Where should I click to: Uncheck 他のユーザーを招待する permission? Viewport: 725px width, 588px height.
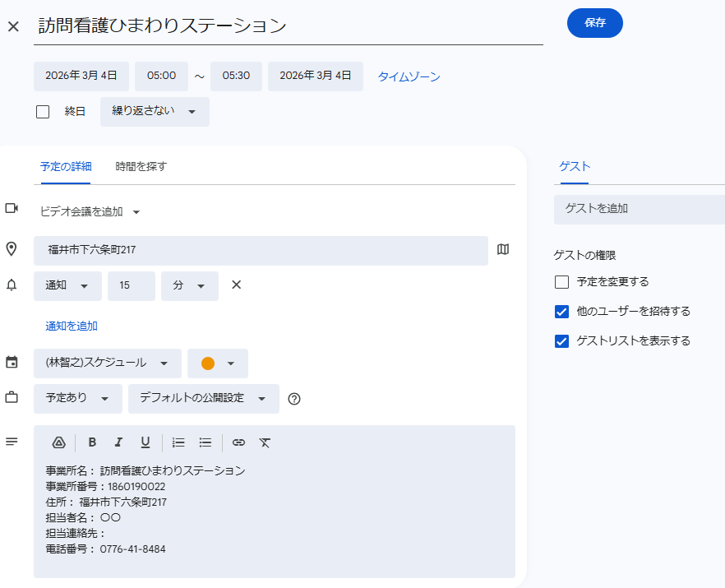[562, 312]
